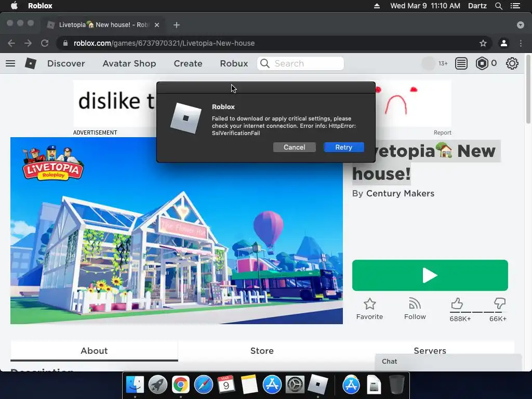This screenshot has width=532, height=399.
Task: Select the Livetopia New house tab
Action: [103, 25]
